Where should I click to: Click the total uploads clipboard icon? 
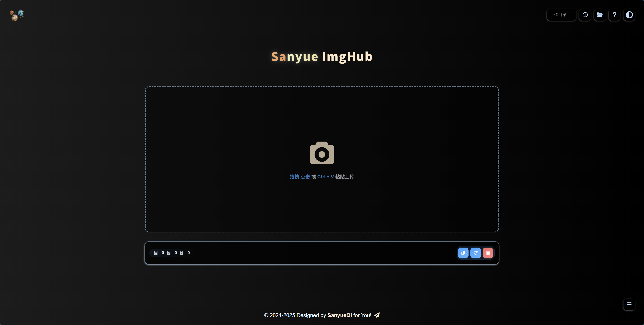[x=156, y=253]
